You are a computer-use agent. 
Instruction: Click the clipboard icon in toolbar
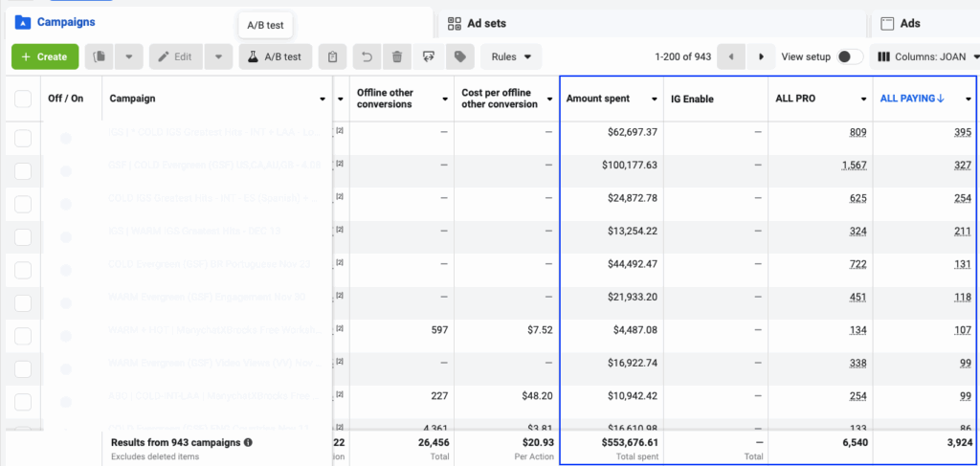pos(332,56)
